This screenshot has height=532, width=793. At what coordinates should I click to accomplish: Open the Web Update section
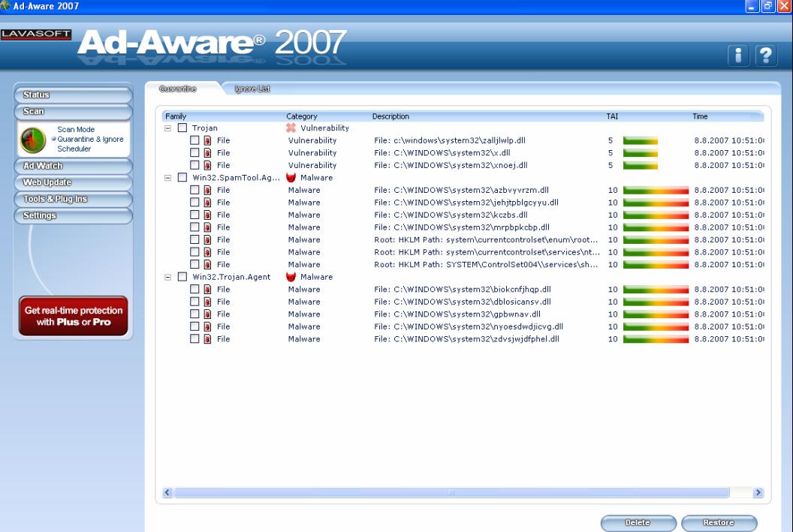click(74, 183)
